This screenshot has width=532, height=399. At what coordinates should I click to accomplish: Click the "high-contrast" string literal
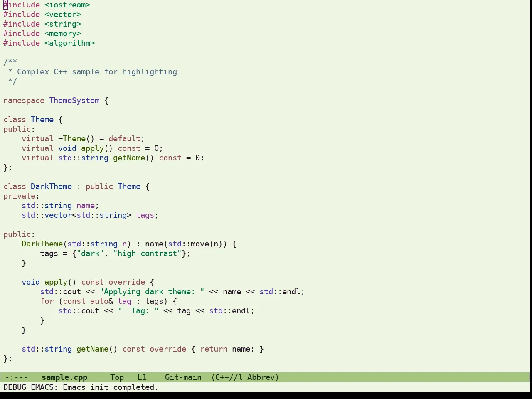pyautogui.click(x=147, y=254)
